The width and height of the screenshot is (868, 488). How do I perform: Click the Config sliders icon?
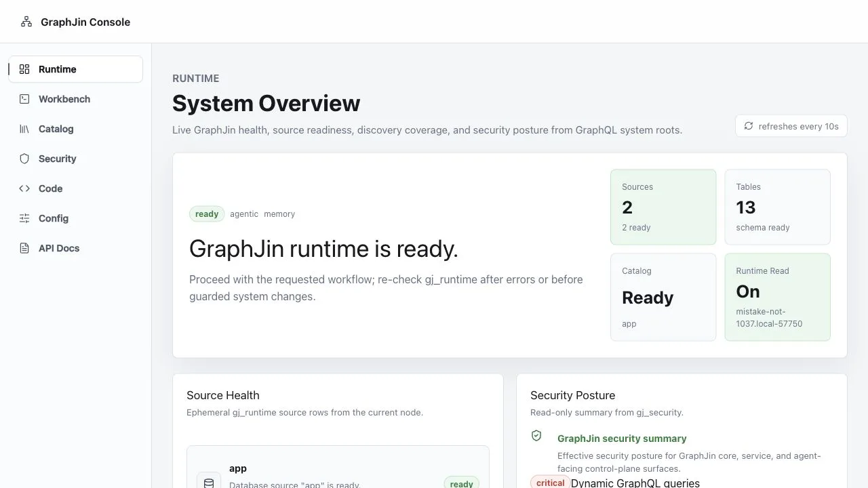[24, 218]
